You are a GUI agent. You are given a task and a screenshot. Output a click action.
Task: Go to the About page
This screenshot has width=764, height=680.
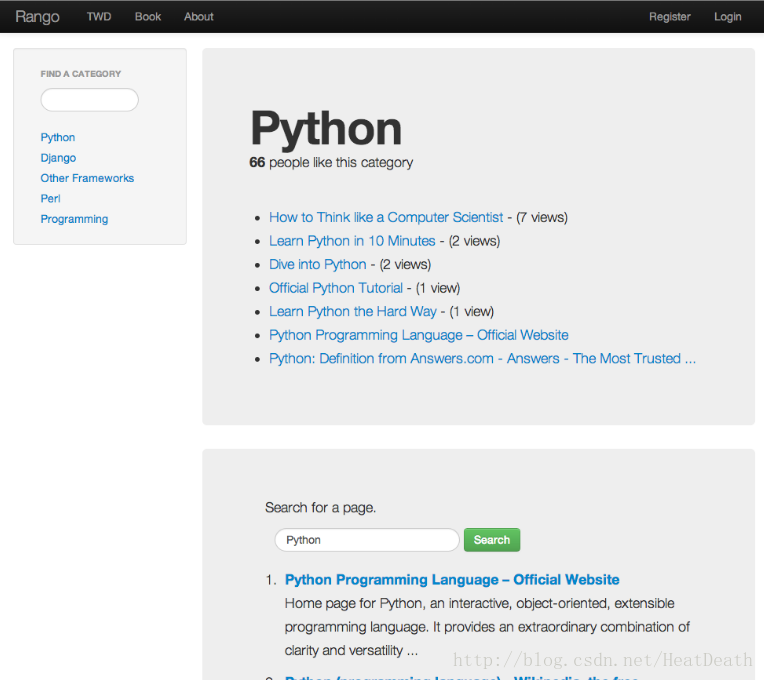pyautogui.click(x=199, y=17)
